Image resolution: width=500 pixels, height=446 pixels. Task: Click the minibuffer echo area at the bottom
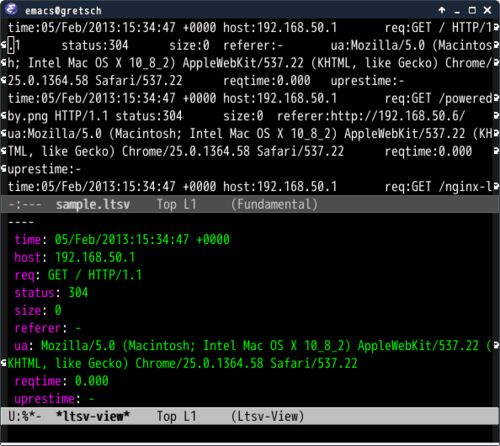pos(250,434)
